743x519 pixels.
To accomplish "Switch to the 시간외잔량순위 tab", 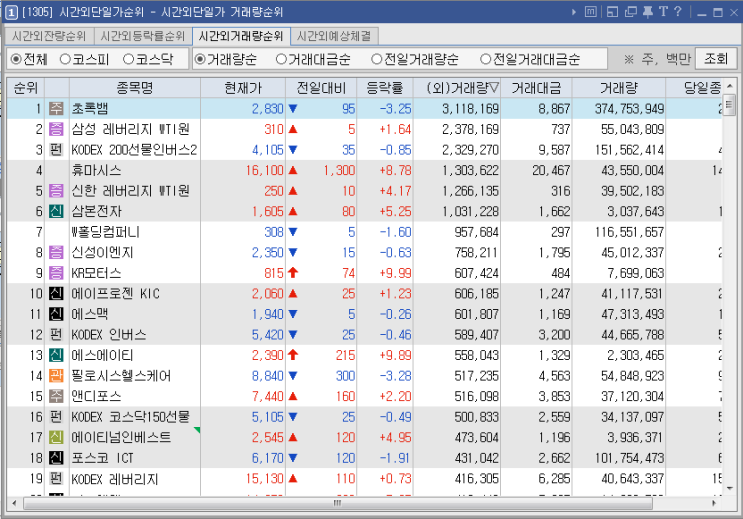I will point(49,36).
